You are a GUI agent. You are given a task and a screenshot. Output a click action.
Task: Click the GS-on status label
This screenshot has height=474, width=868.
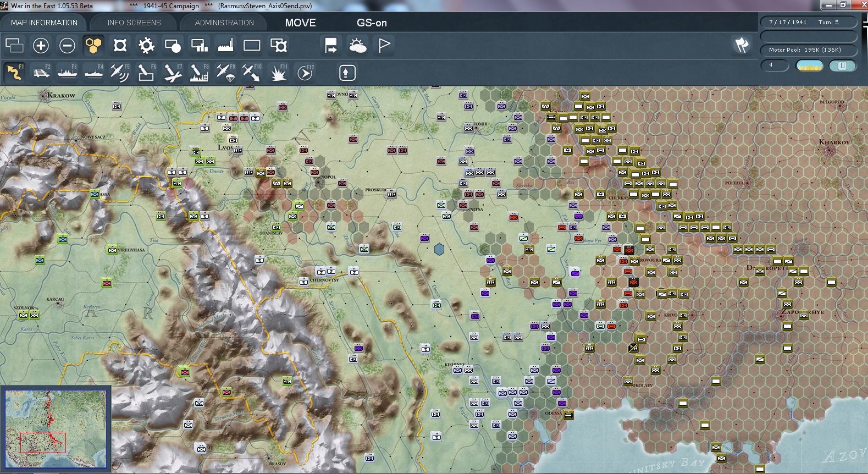pyautogui.click(x=372, y=23)
